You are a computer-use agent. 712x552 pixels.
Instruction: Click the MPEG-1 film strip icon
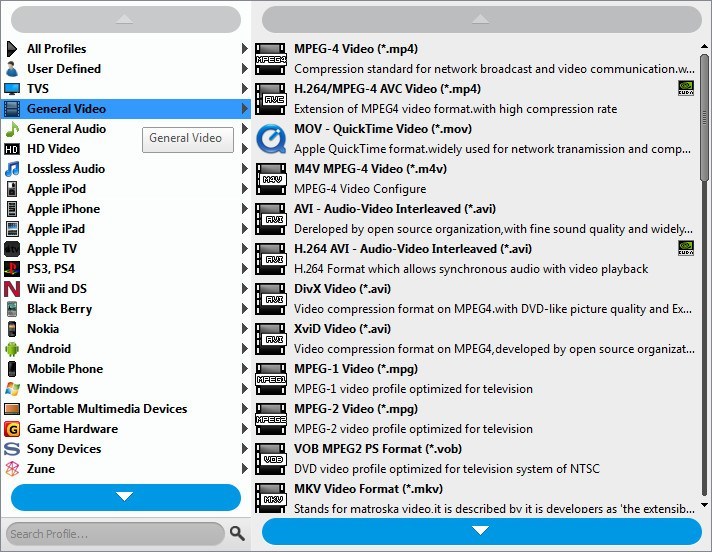(x=271, y=379)
